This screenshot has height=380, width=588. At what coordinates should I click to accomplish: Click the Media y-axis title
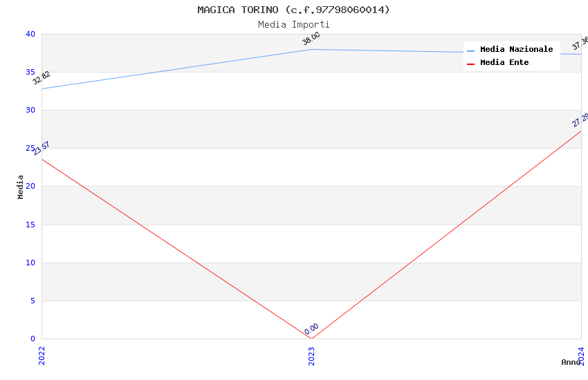point(21,187)
